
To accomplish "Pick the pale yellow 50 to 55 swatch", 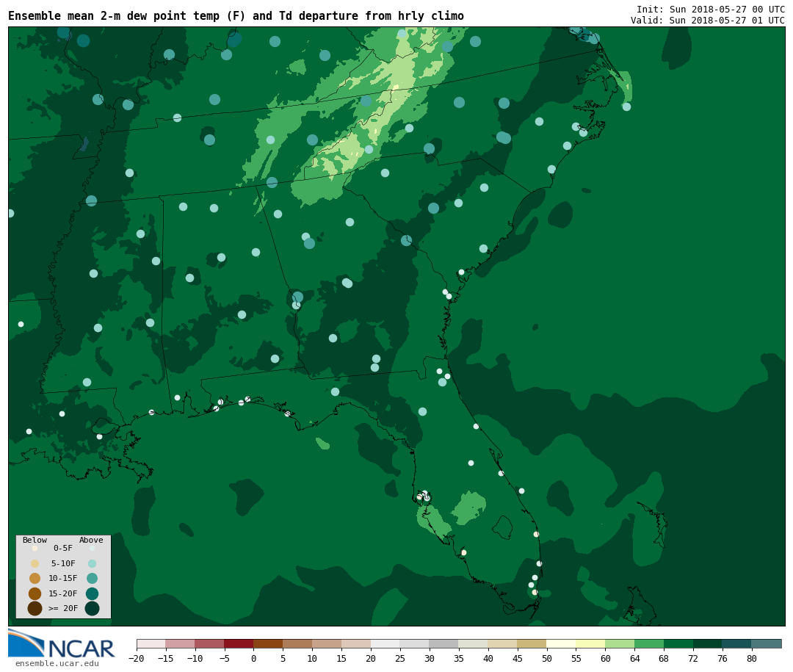I will coord(562,644).
